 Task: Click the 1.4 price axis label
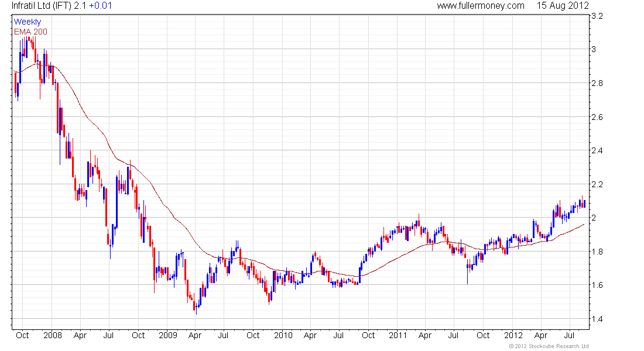pyautogui.click(x=597, y=319)
